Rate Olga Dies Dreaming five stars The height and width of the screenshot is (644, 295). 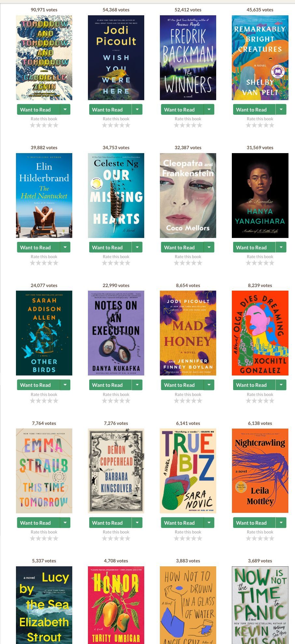(x=271, y=401)
